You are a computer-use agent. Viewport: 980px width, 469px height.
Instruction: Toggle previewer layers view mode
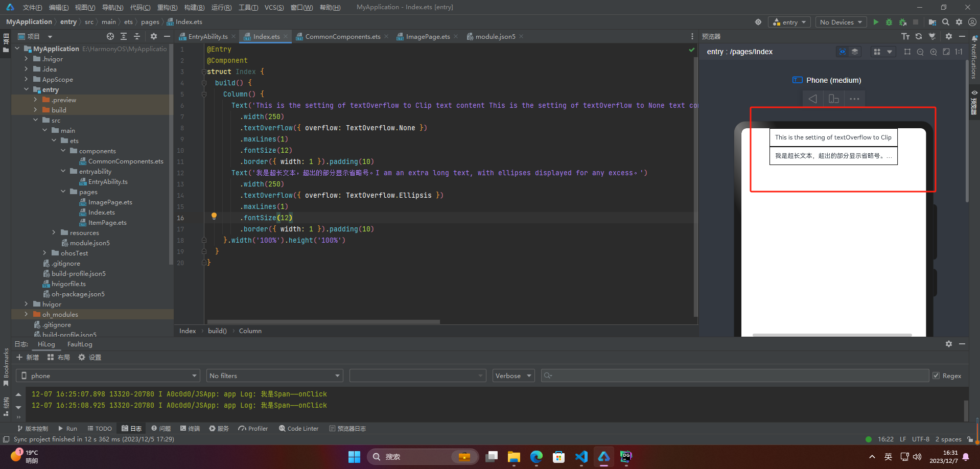point(855,52)
